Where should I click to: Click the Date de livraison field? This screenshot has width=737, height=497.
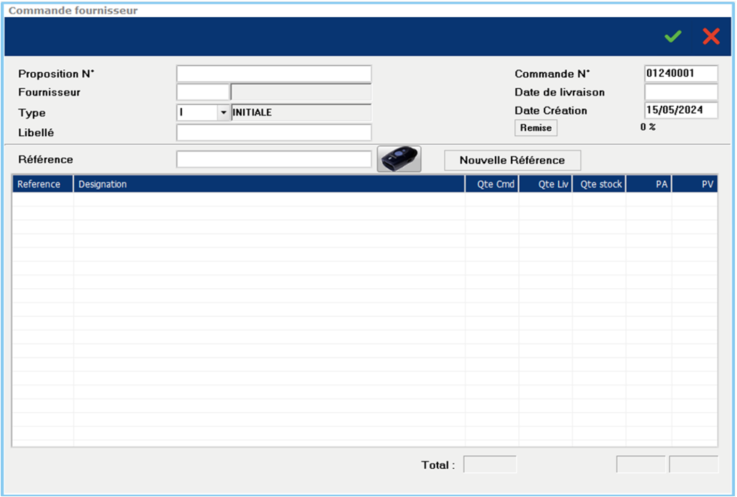(681, 93)
